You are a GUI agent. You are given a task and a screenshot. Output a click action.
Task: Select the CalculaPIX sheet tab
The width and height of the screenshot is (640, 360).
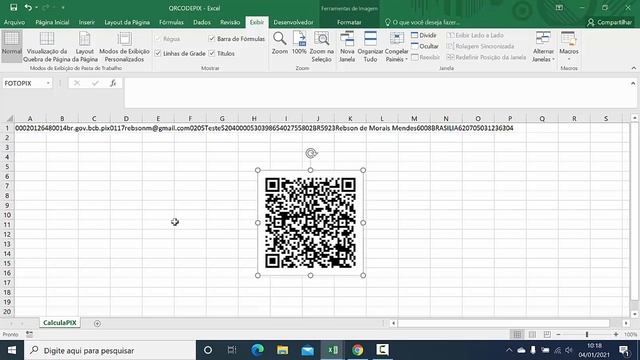coord(60,322)
